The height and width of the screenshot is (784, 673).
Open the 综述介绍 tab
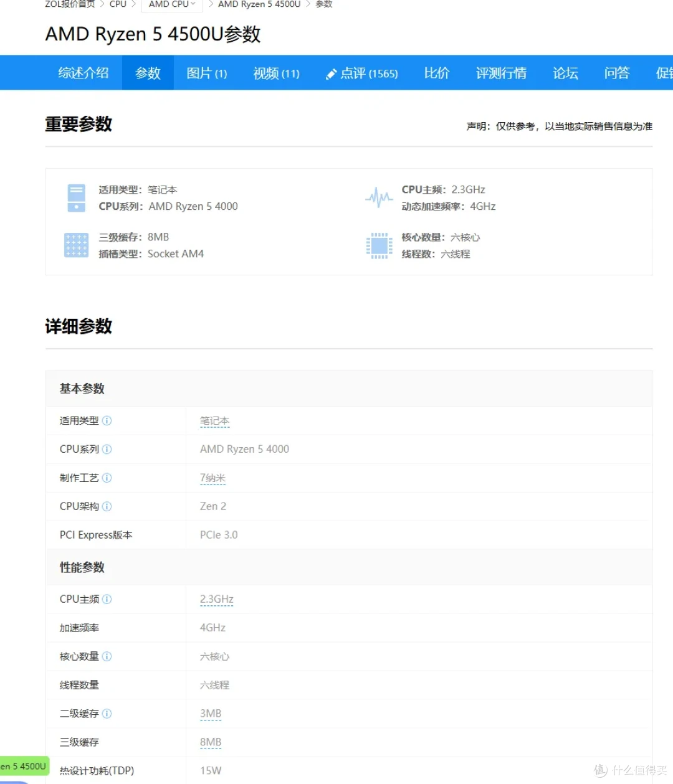tap(84, 73)
